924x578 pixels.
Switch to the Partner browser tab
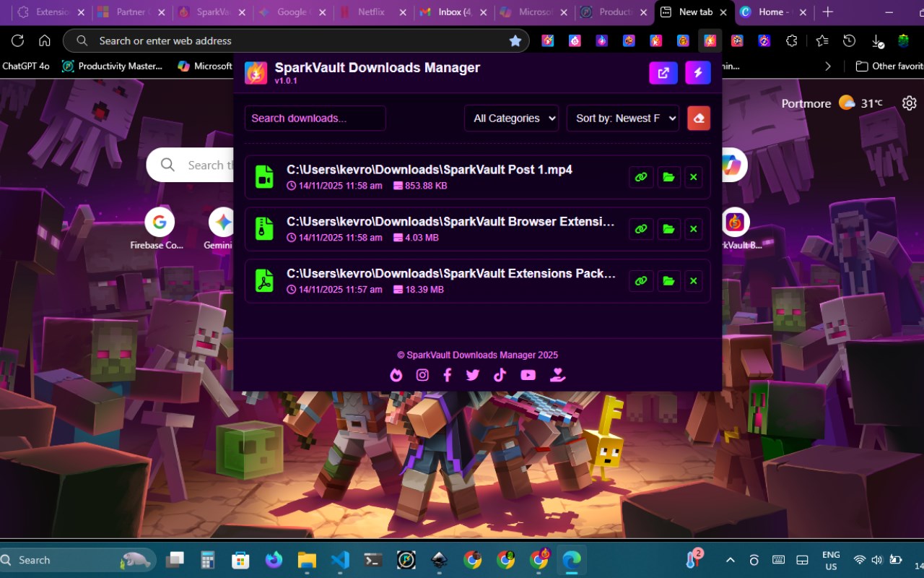[130, 12]
